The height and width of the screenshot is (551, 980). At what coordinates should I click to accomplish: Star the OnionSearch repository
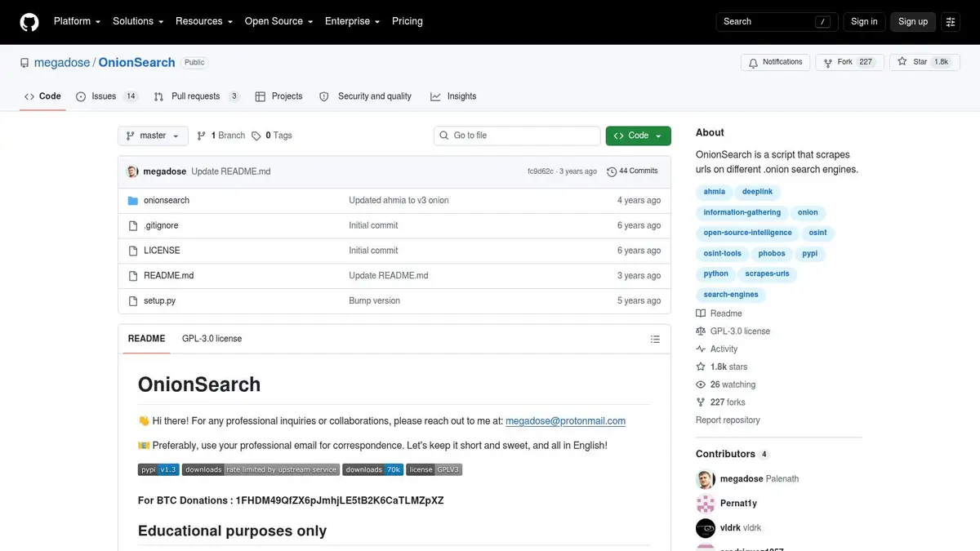click(x=923, y=62)
